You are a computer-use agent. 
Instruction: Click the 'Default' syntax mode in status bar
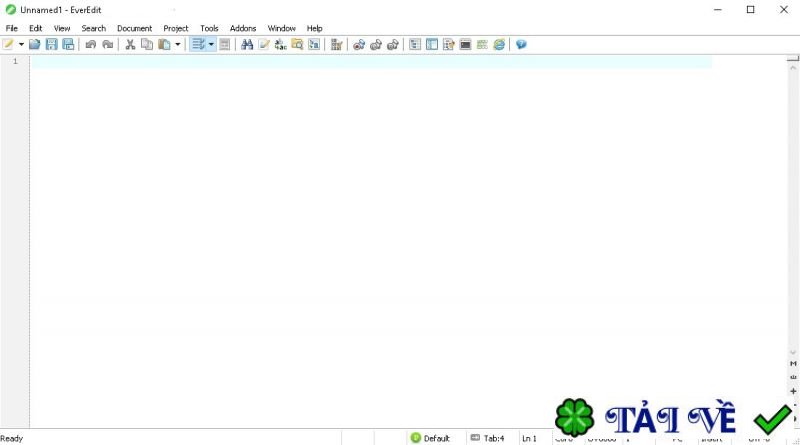[x=437, y=438]
